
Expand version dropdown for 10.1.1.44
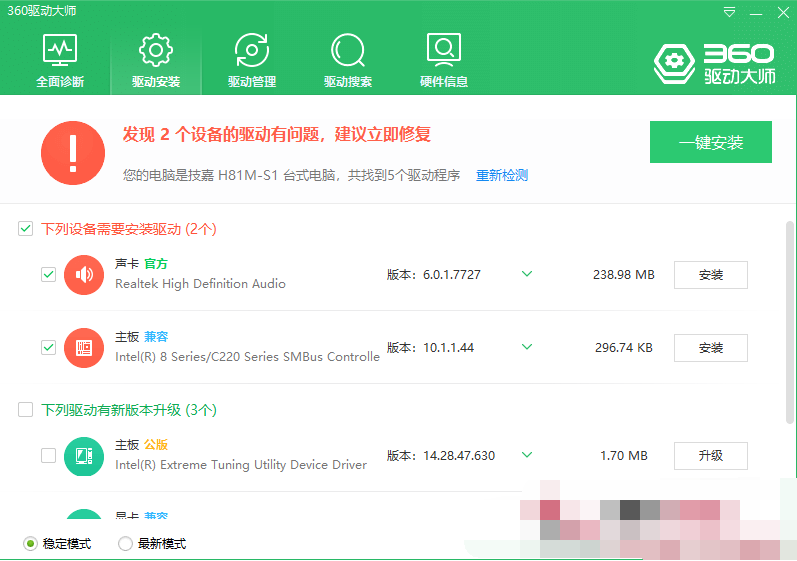pos(527,348)
